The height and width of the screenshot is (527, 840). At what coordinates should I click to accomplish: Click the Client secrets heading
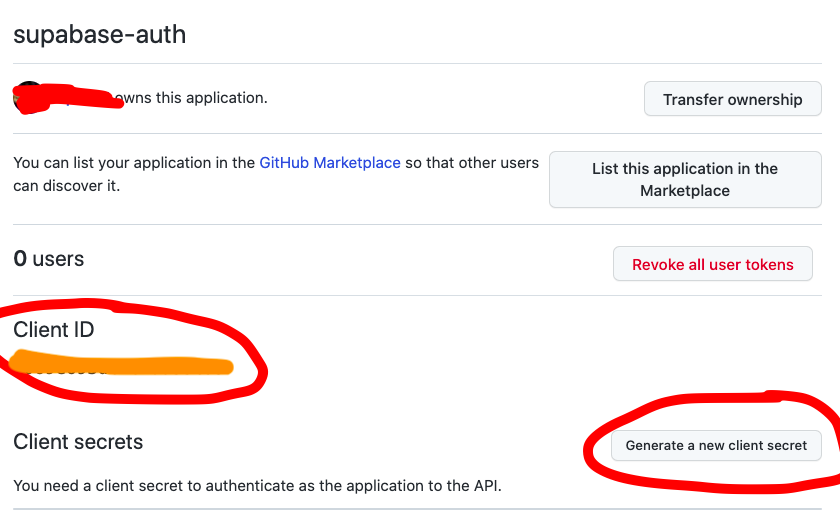point(78,442)
